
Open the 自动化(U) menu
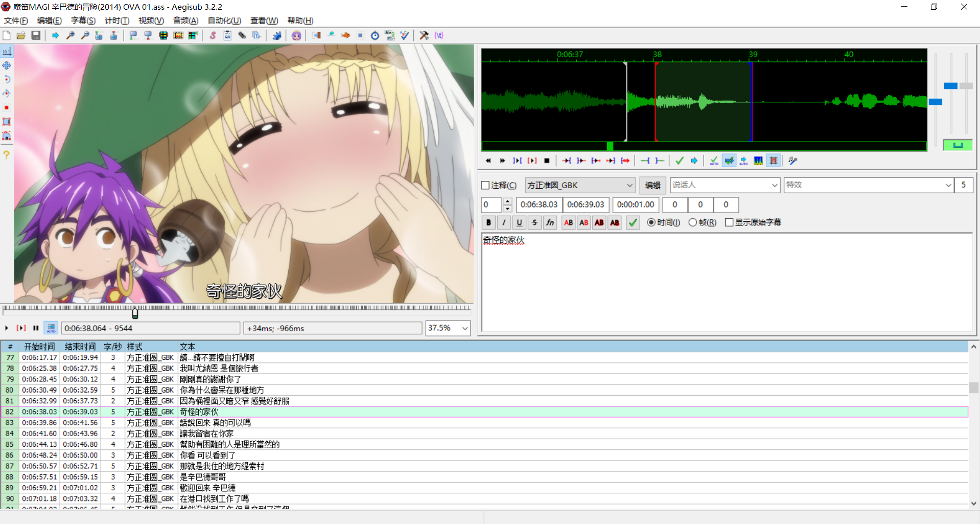click(224, 20)
